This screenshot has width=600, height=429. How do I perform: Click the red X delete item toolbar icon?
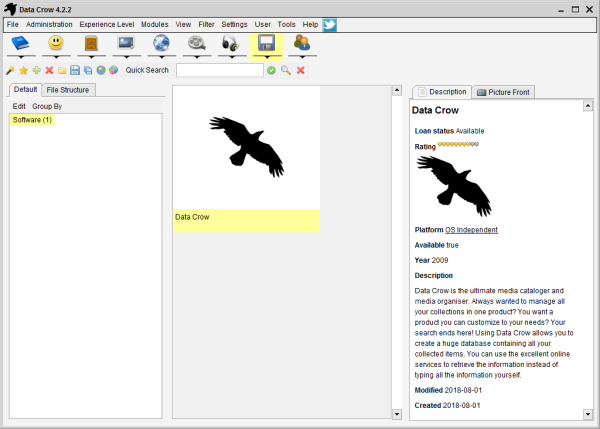(49, 70)
